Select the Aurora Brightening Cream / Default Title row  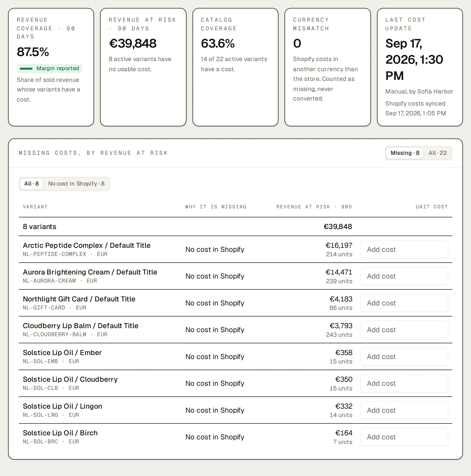coord(235,276)
